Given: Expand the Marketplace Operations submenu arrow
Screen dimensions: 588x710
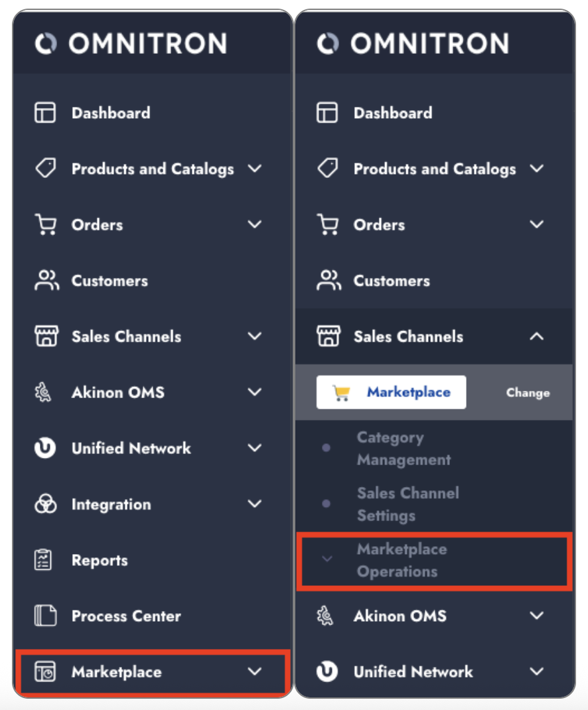Looking at the screenshot, I should click(x=327, y=559).
